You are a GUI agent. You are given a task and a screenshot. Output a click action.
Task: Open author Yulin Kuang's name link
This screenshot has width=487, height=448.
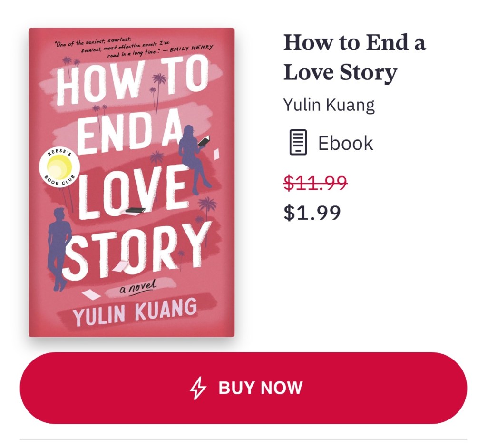329,105
